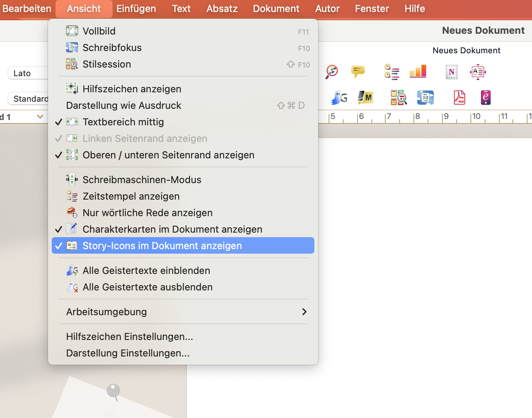The image size is (532, 418).
Task: Open the Fenster menu
Action: [372, 9]
